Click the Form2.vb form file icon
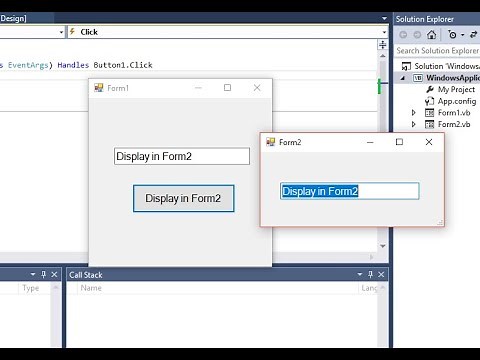This screenshot has width=480, height=360. pyautogui.click(x=429, y=124)
